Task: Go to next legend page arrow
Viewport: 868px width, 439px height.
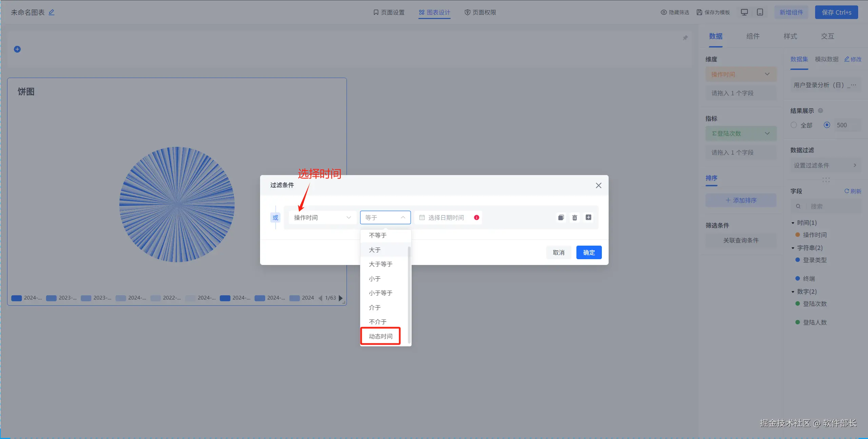Action: [341, 298]
